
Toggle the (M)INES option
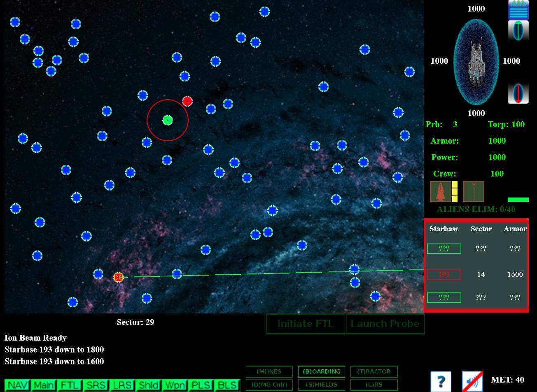click(269, 371)
